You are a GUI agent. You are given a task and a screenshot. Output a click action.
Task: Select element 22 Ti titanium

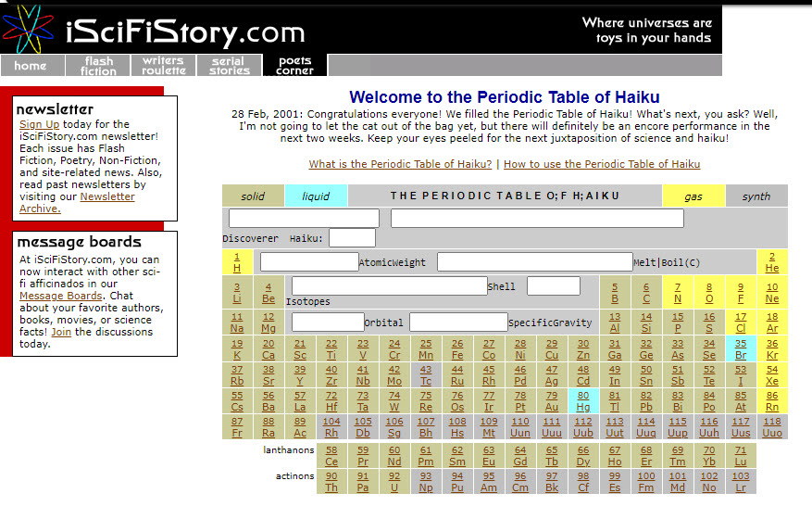coord(331,349)
